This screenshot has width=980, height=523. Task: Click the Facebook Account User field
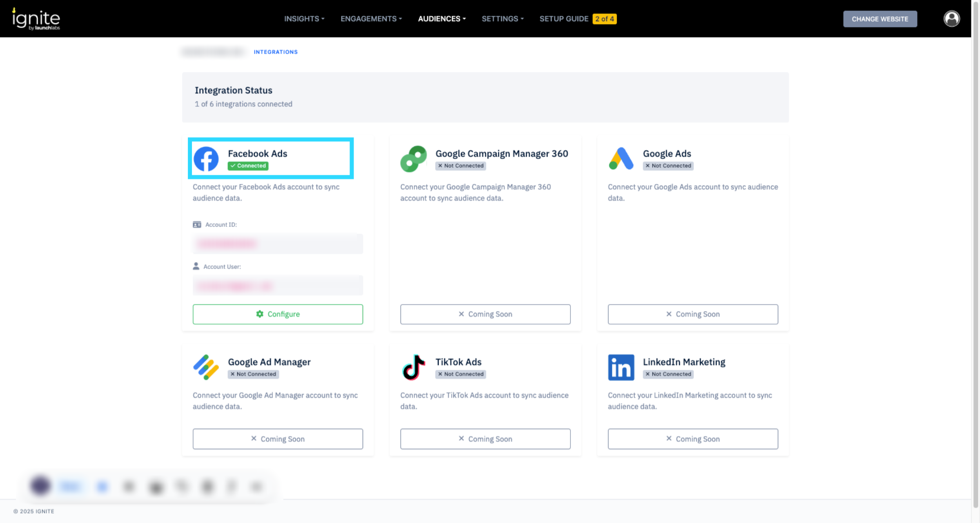pyautogui.click(x=278, y=286)
